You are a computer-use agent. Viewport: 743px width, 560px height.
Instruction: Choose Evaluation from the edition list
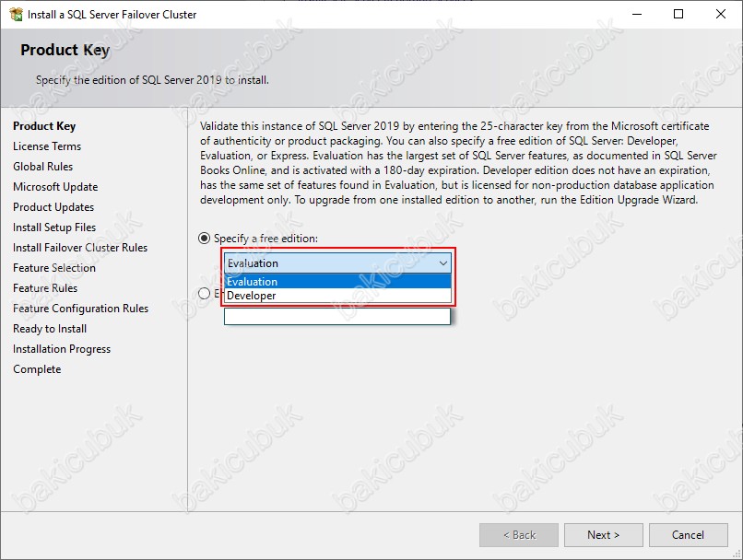click(x=338, y=282)
